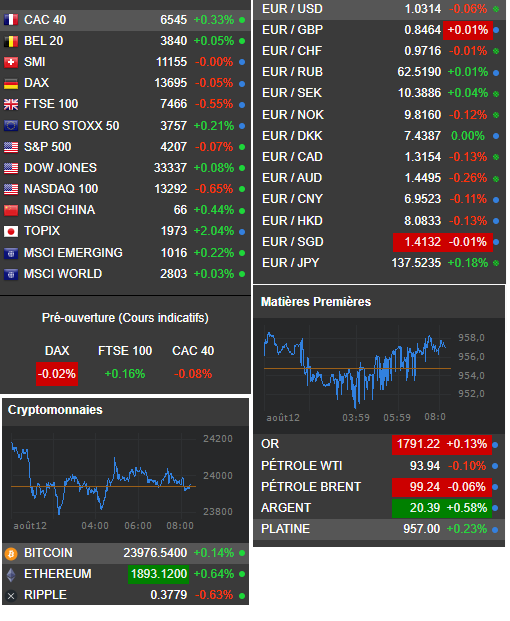Click the pre-opening DAX -0.02% value

[57, 374]
